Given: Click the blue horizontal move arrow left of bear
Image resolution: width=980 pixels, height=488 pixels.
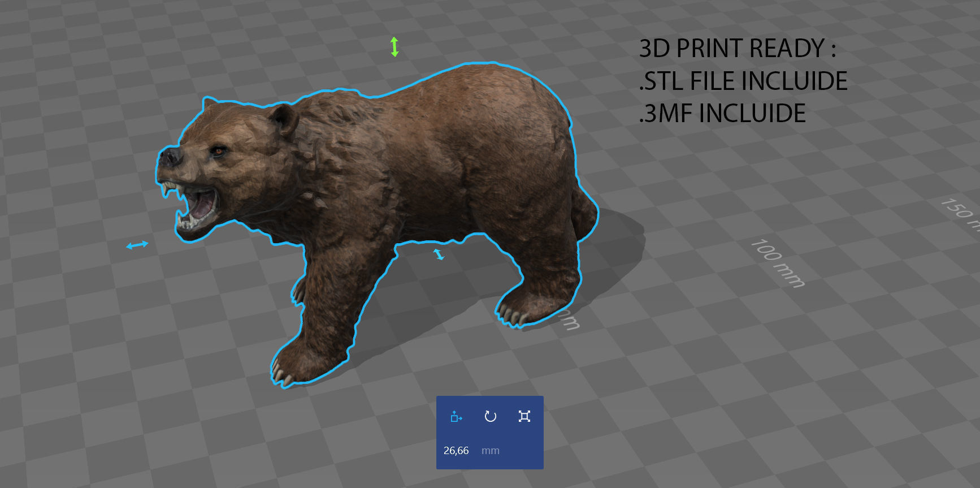Looking at the screenshot, I should pos(137,245).
